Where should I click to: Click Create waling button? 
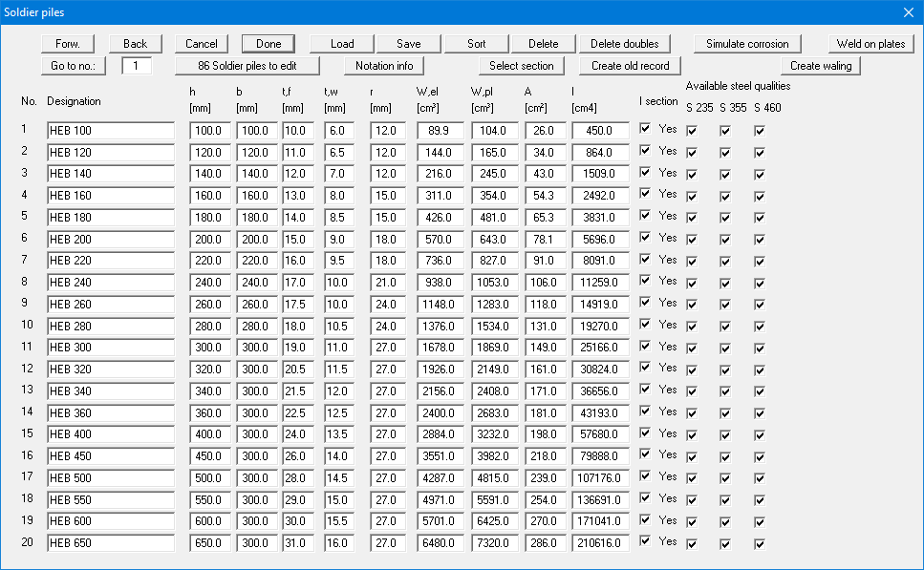(x=821, y=66)
